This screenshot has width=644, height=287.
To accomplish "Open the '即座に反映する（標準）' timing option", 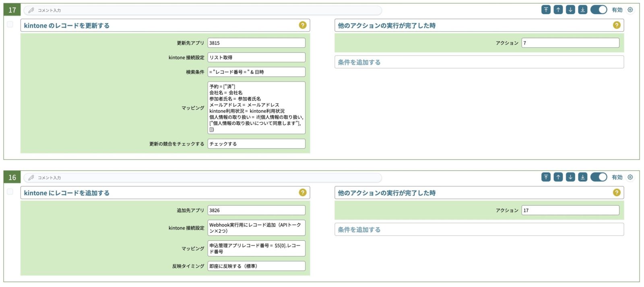I will coord(256,266).
